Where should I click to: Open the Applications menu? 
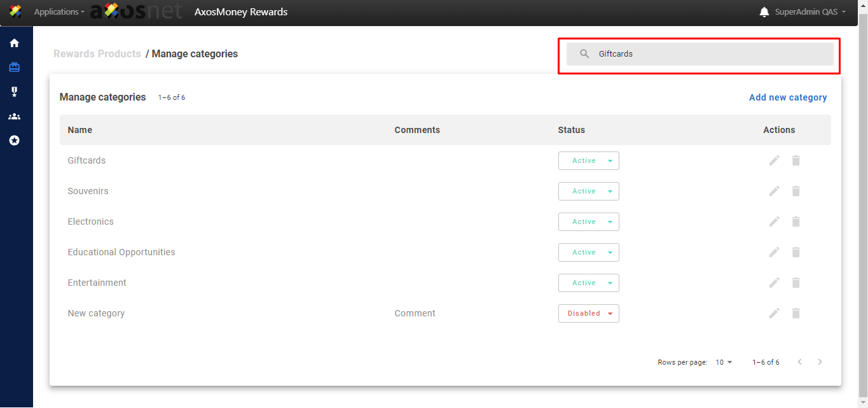(x=59, y=12)
